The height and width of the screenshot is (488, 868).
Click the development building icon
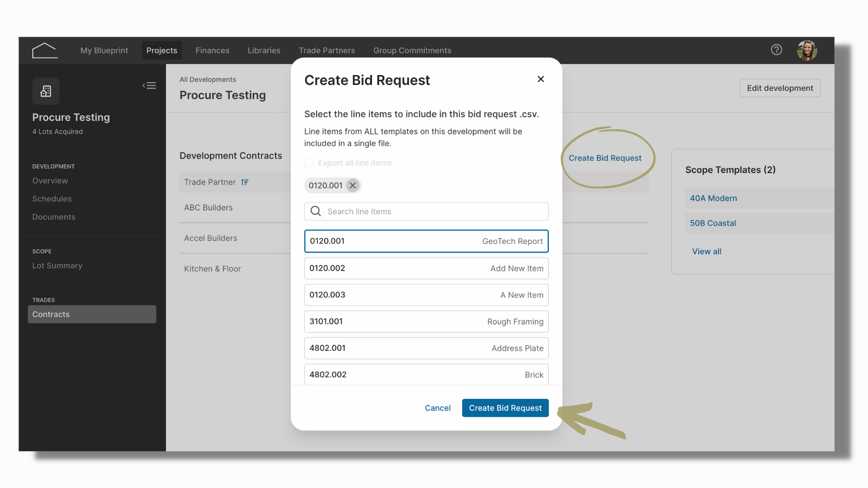pyautogui.click(x=46, y=91)
